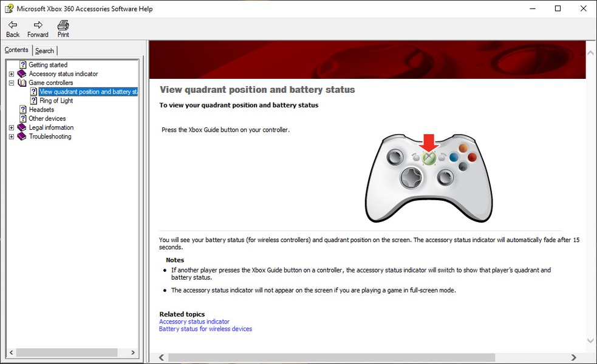Viewport: 597px width, 364px height.
Task: Switch to the Search tab
Action: (44, 50)
